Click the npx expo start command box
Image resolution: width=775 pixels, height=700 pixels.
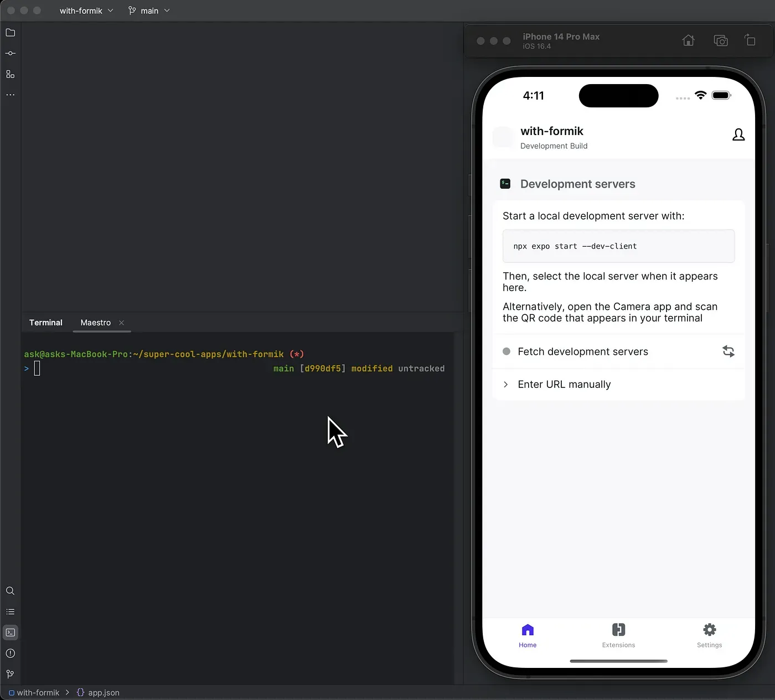[x=618, y=246]
